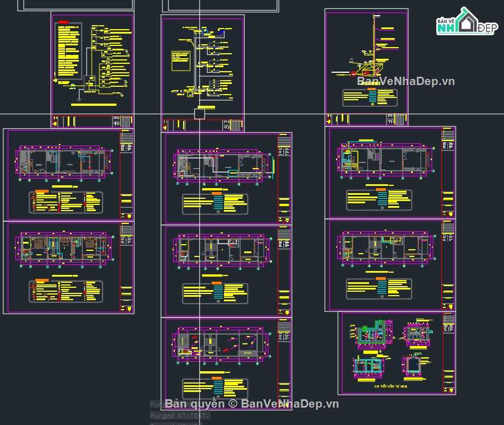The image size is (504, 425).
Task: Click the crosshair pickbox square at cursor center
Action: [199, 114]
